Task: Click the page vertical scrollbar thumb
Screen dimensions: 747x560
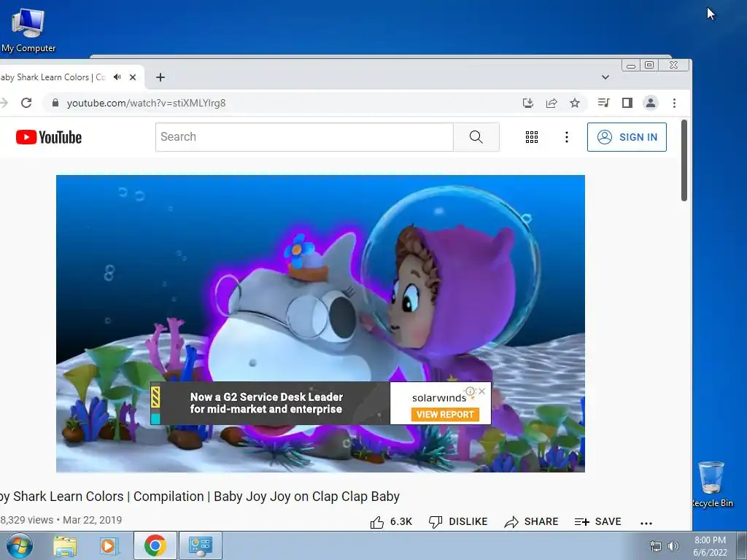Action: 684,160
